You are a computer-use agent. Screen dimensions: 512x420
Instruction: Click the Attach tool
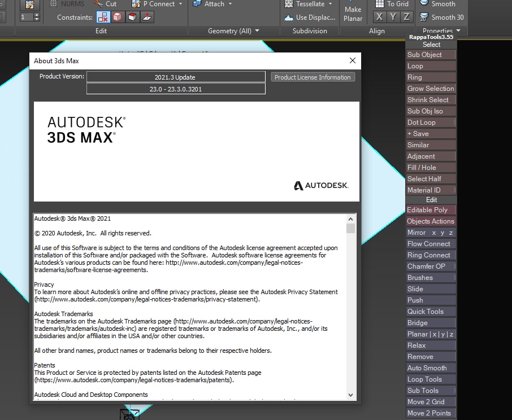(x=209, y=4)
